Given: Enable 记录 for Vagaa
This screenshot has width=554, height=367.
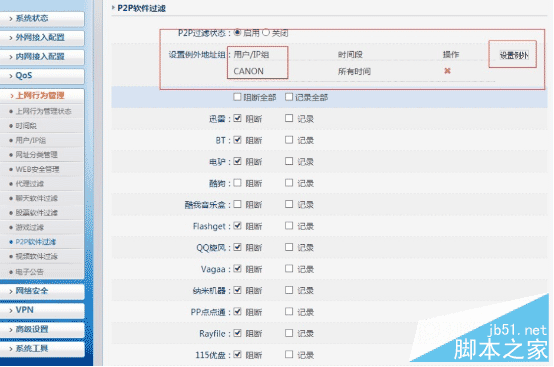Looking at the screenshot, I should tap(289, 269).
